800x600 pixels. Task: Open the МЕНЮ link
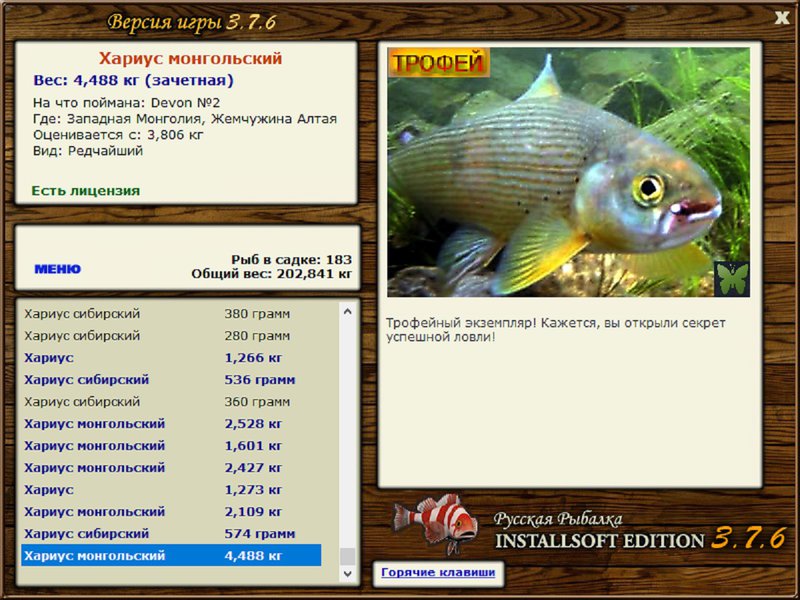tap(58, 269)
